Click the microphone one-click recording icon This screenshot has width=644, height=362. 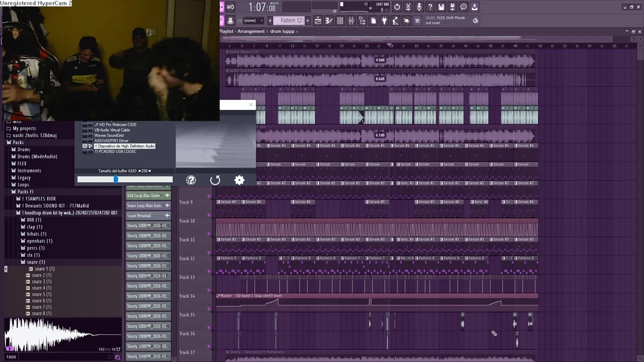coord(420,7)
